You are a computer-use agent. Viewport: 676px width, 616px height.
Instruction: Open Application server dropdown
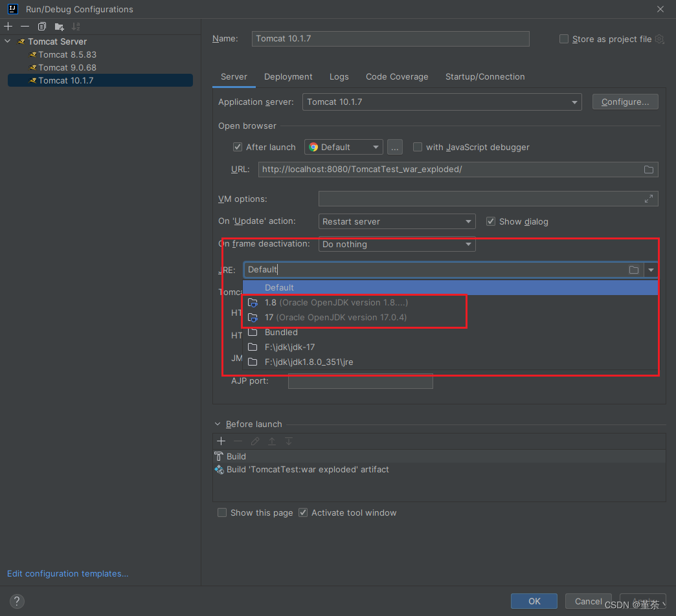442,102
